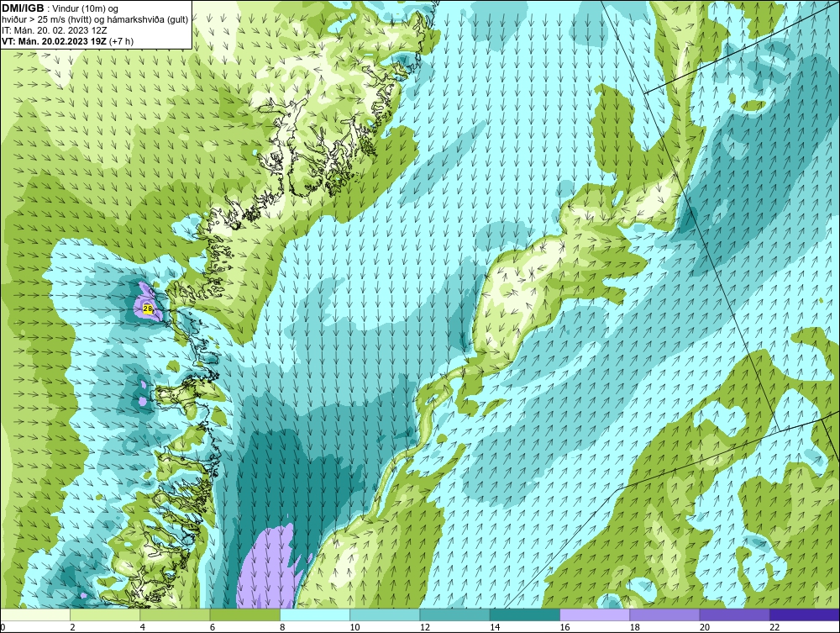Click the 'IT: Mán. 20. 02. 2023 12Z' line

pyautogui.click(x=55, y=30)
